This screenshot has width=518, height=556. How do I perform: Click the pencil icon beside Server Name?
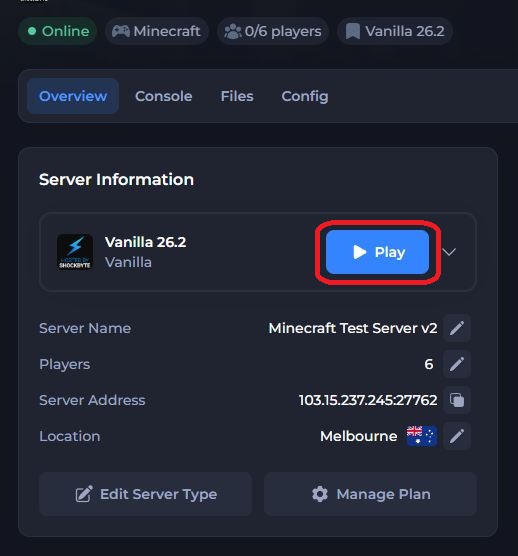[x=457, y=328]
